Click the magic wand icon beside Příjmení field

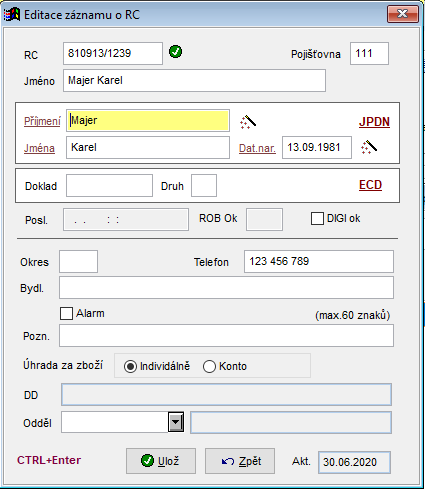(x=248, y=122)
